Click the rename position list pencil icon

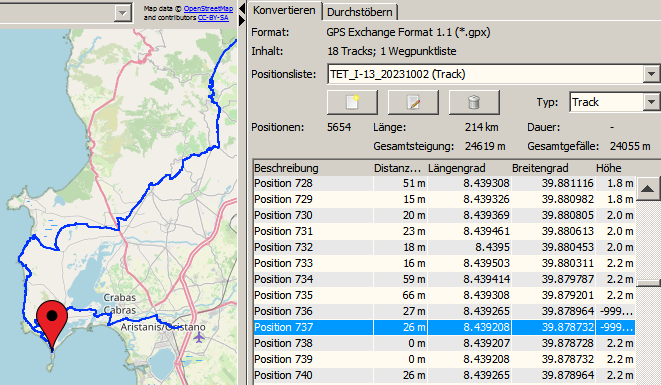point(413,102)
